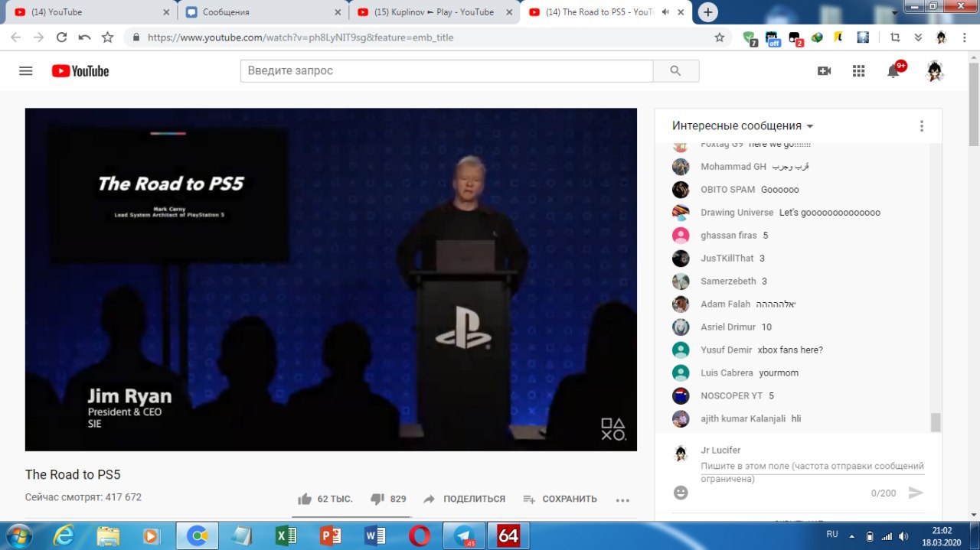Screen dimensions: 980x550
Task: Click the search magnifier button
Action: (x=675, y=70)
